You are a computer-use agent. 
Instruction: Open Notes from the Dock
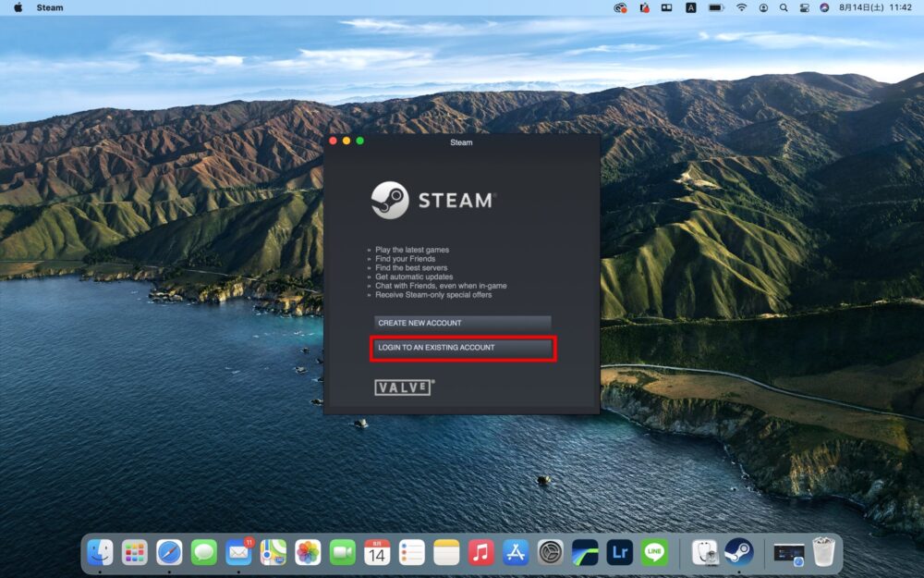(x=446, y=553)
